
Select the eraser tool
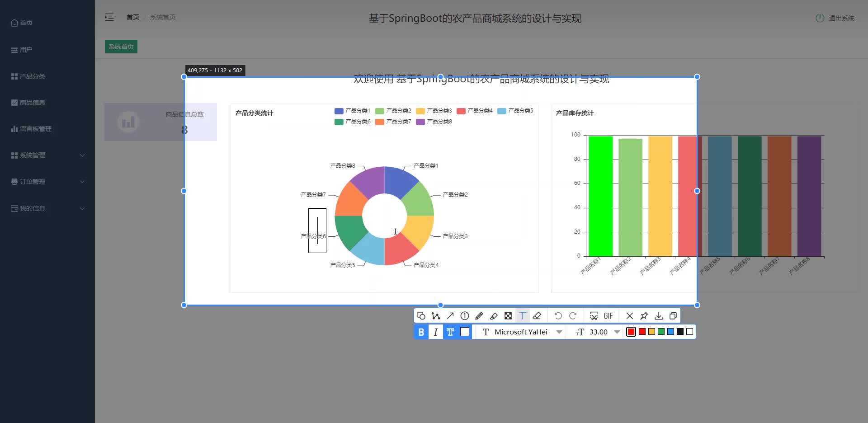[x=537, y=316]
